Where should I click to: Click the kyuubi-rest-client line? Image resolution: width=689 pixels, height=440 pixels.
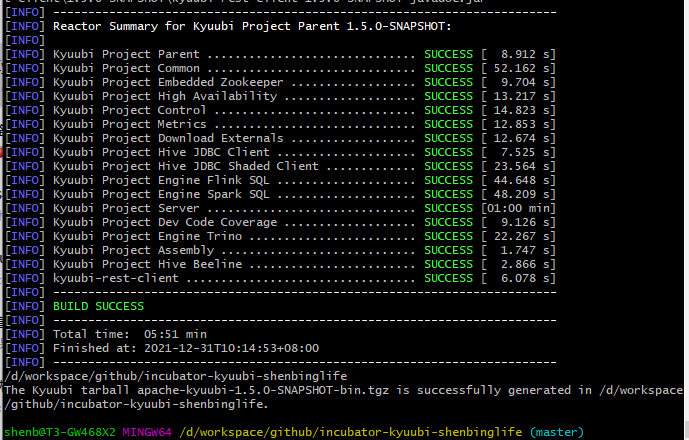[x=280, y=279]
